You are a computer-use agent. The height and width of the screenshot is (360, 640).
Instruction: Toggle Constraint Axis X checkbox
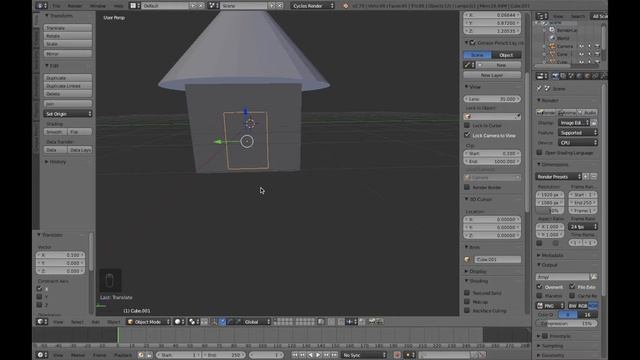tap(40, 289)
